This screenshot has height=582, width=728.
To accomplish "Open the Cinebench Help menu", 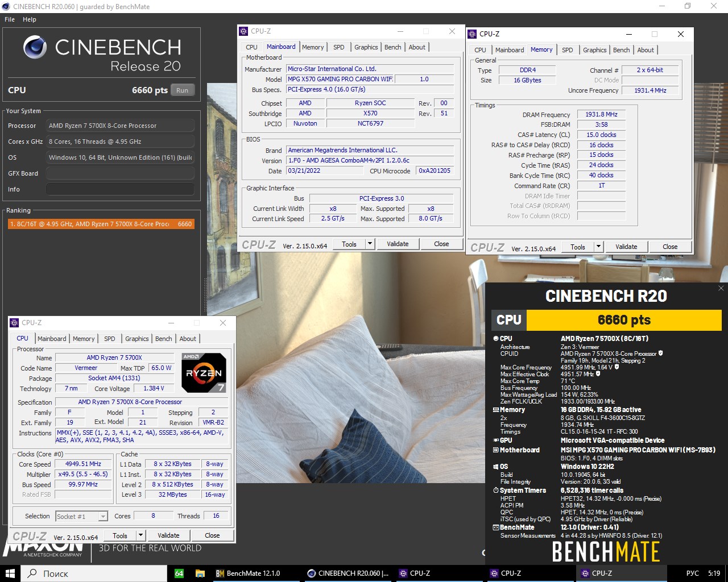I will coord(30,19).
